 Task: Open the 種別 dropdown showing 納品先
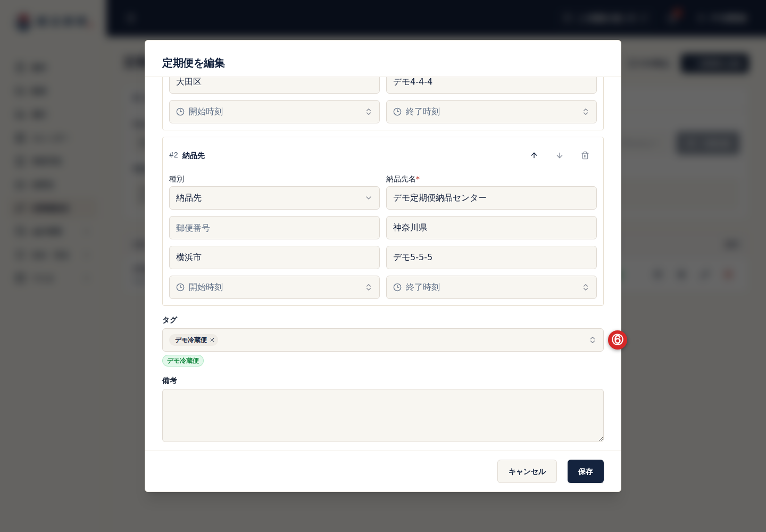[x=274, y=198]
